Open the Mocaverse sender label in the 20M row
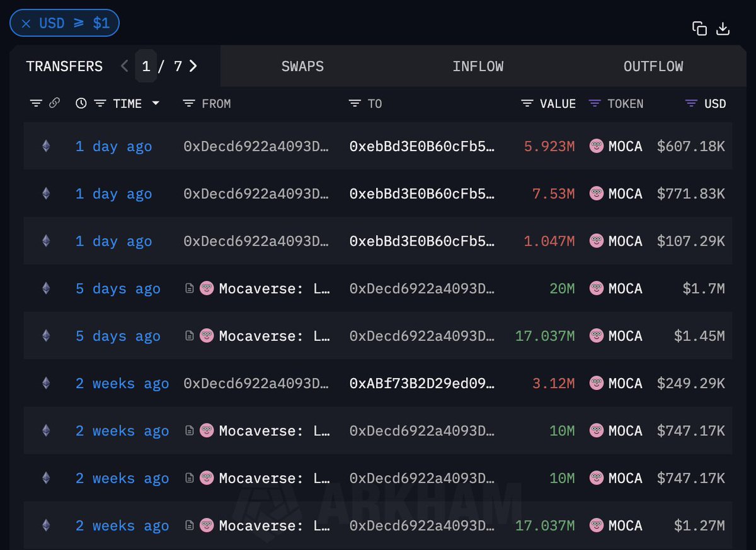Viewport: 756px width, 550px height. (x=275, y=289)
